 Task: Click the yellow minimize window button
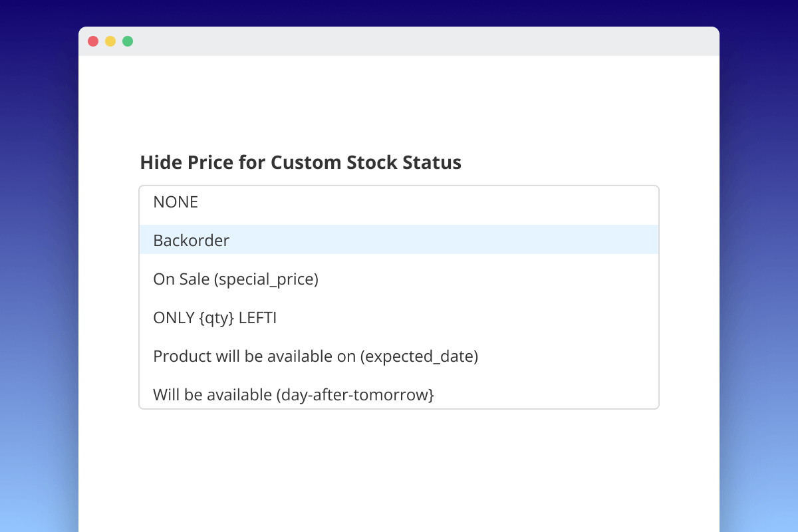pos(110,41)
